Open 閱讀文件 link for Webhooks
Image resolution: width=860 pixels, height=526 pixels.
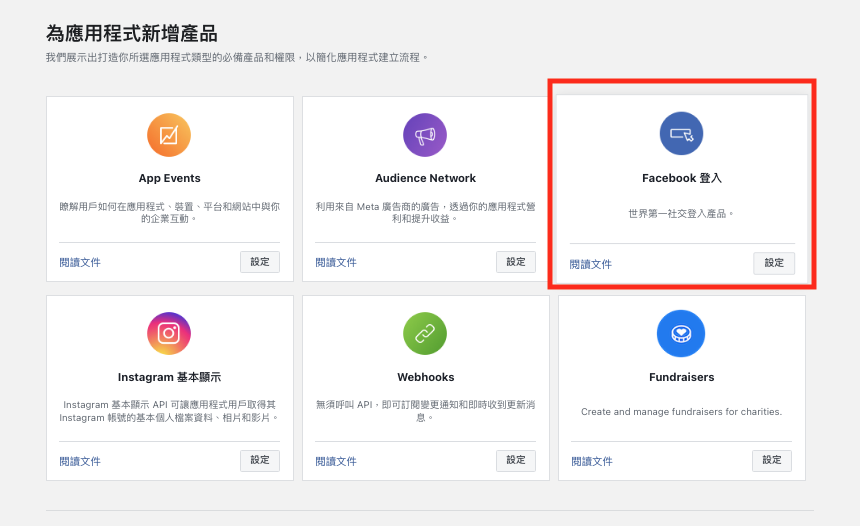(336, 462)
